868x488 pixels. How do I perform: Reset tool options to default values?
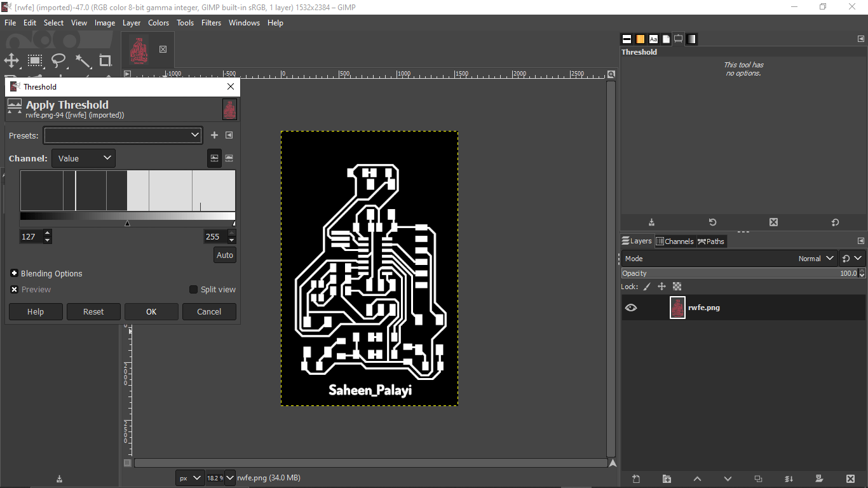(835, 222)
